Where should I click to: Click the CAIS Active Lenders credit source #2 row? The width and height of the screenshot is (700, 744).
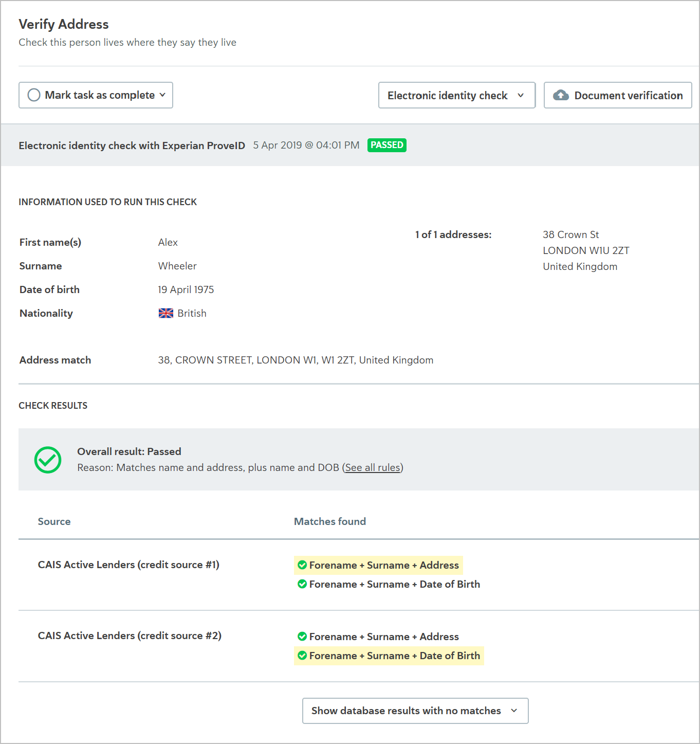point(359,646)
